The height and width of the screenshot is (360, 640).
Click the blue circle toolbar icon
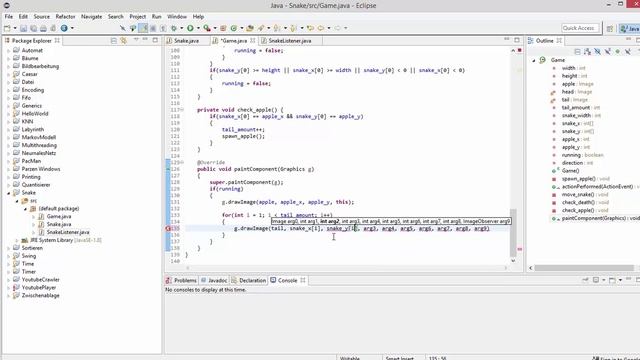pyautogui.click(x=64, y=28)
